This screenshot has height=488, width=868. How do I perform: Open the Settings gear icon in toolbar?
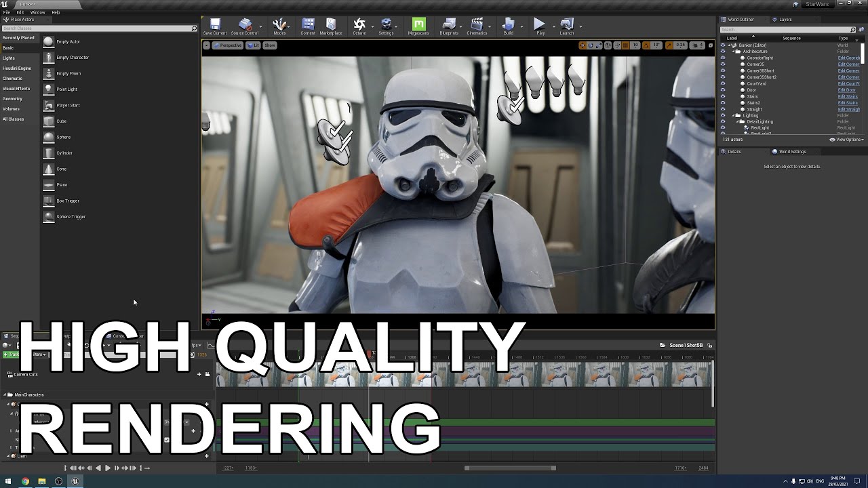[x=386, y=24]
